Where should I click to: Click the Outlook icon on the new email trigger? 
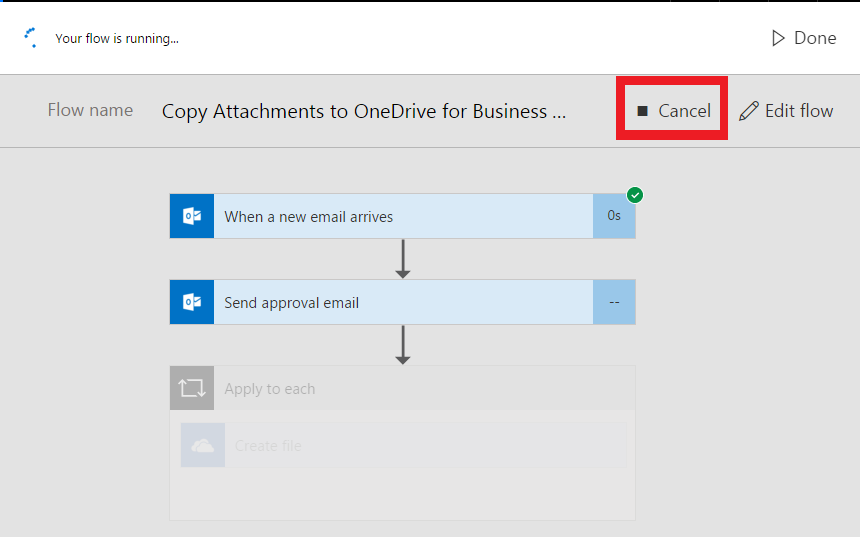click(192, 217)
